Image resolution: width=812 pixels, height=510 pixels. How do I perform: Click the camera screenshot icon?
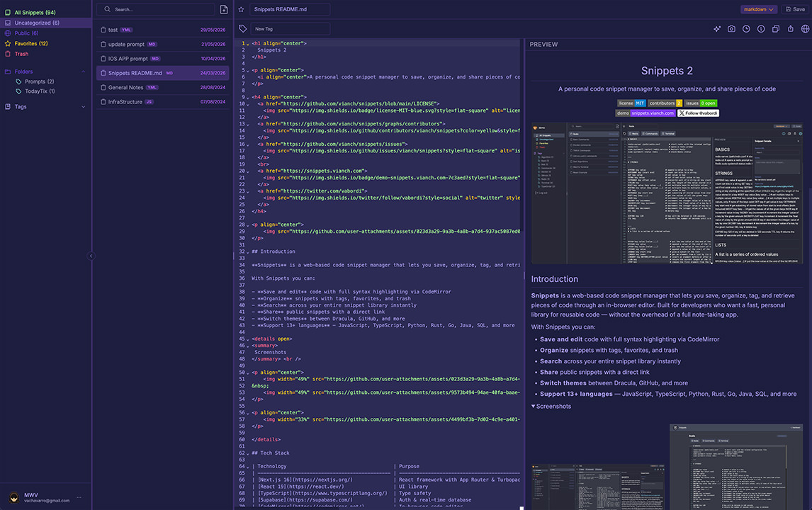coord(731,29)
